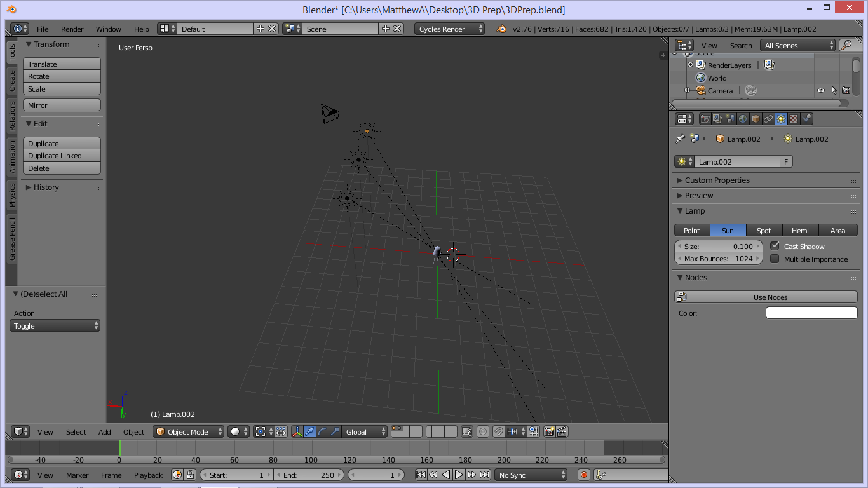
Task: Open the Scene properties tab
Action: [x=730, y=119]
